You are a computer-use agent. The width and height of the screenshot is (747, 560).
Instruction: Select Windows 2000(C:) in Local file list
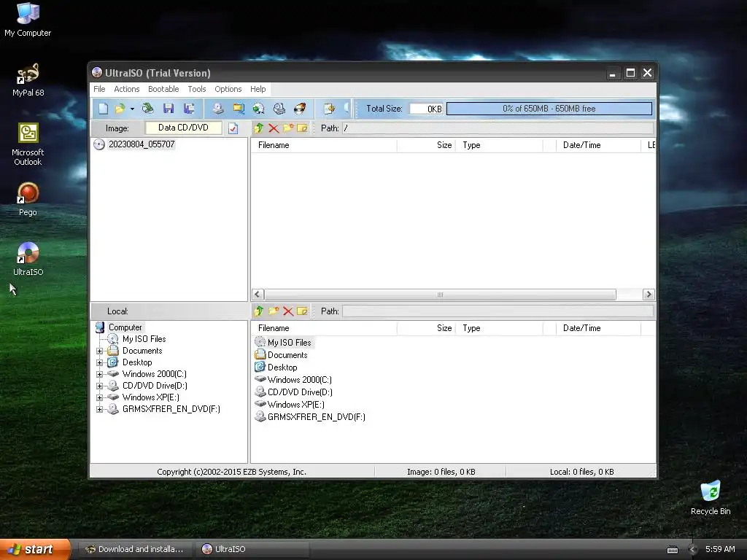(x=299, y=379)
